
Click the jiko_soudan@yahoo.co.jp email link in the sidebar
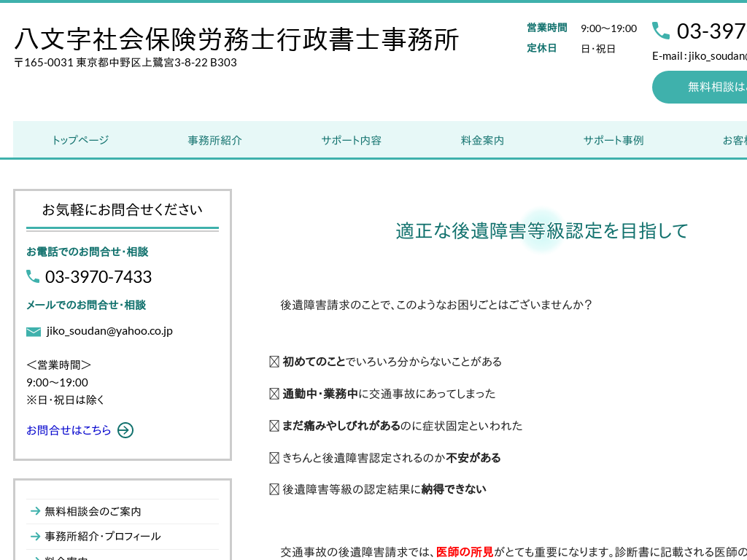coord(109,331)
